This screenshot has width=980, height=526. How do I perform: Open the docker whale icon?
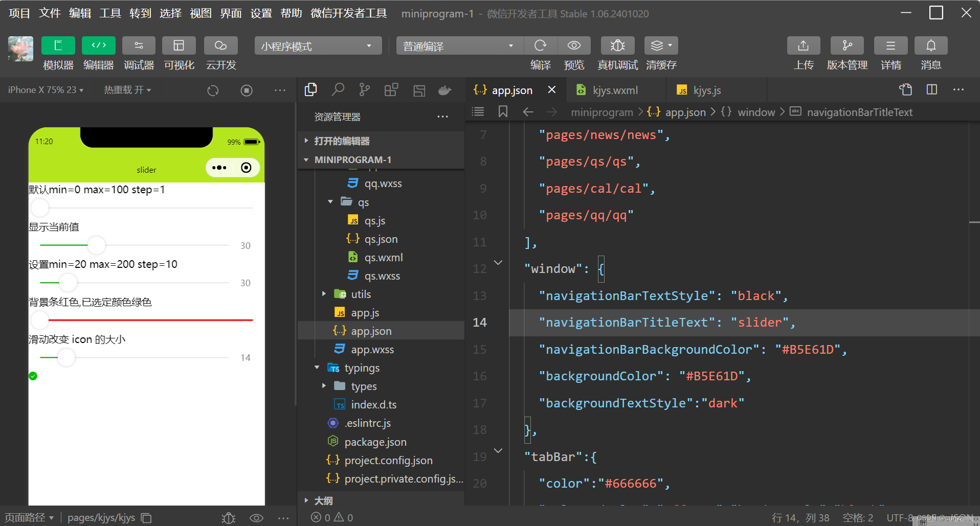[444, 90]
